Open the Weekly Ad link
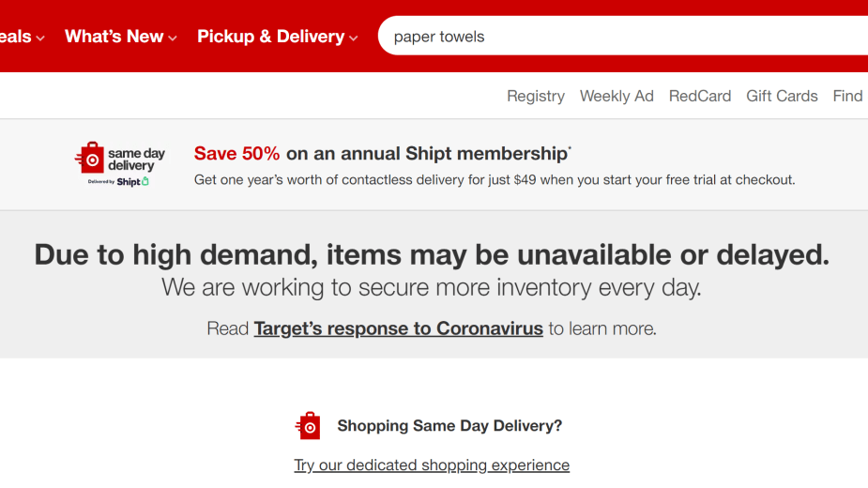Image resolution: width=868 pixels, height=488 pixels. [x=617, y=96]
